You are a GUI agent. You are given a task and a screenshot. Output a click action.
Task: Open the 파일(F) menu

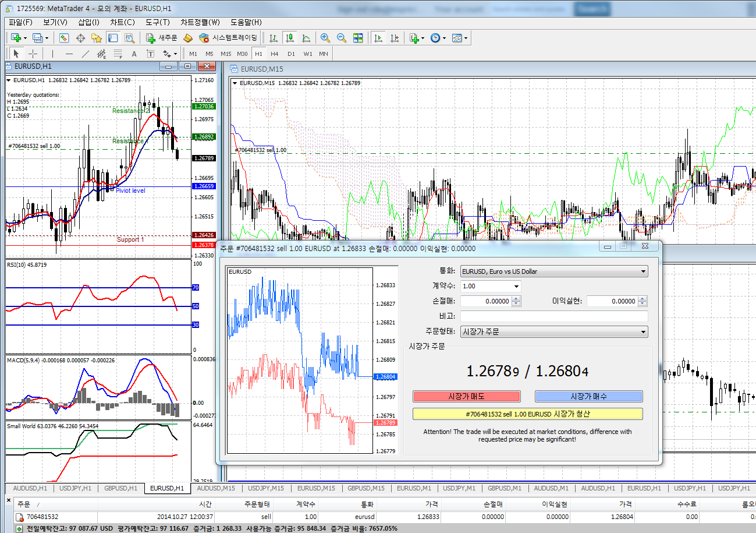click(20, 22)
